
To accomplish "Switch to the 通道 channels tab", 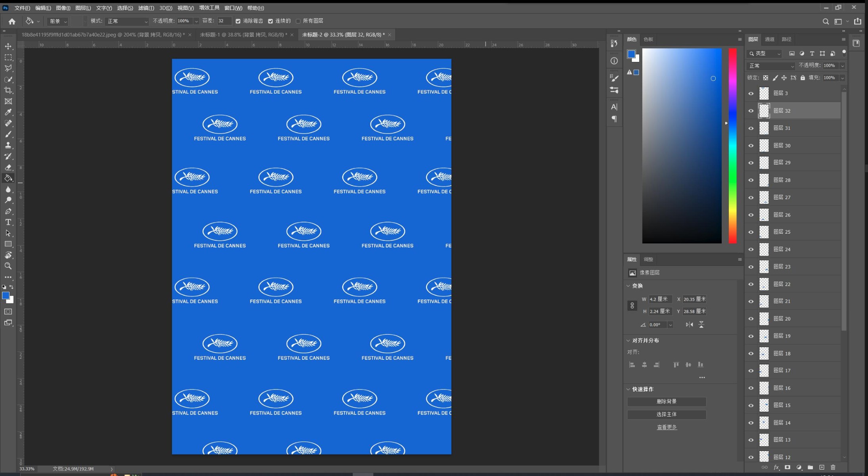I will tap(770, 39).
